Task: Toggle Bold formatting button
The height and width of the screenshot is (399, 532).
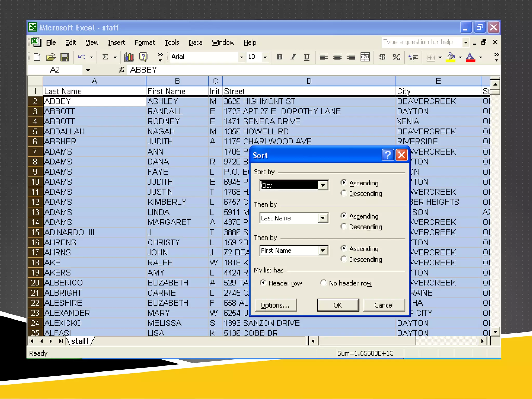Action: click(x=280, y=57)
